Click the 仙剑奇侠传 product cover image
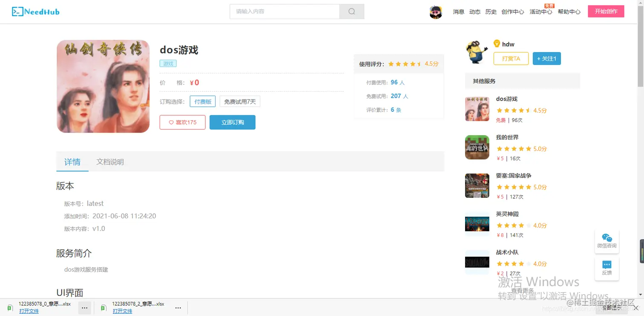Image resolution: width=644 pixels, height=316 pixels. (x=103, y=86)
